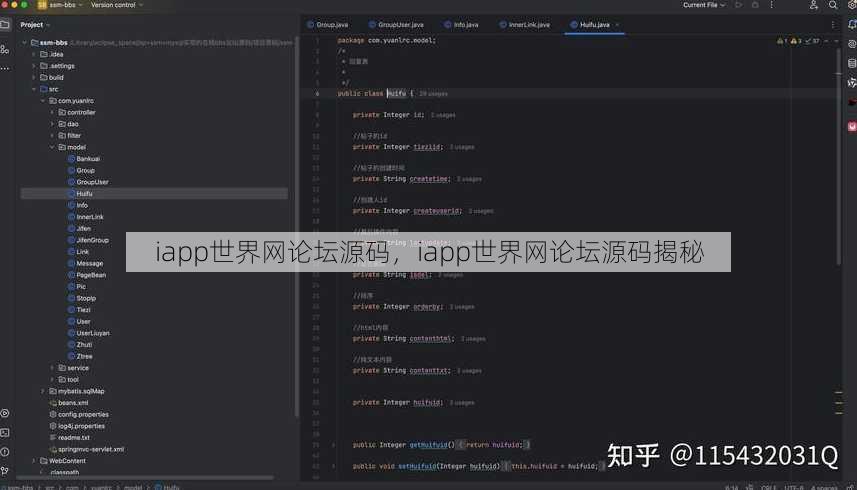857x490 pixels.
Task: Click the CRLF line separator in status bar
Action: [768, 487]
